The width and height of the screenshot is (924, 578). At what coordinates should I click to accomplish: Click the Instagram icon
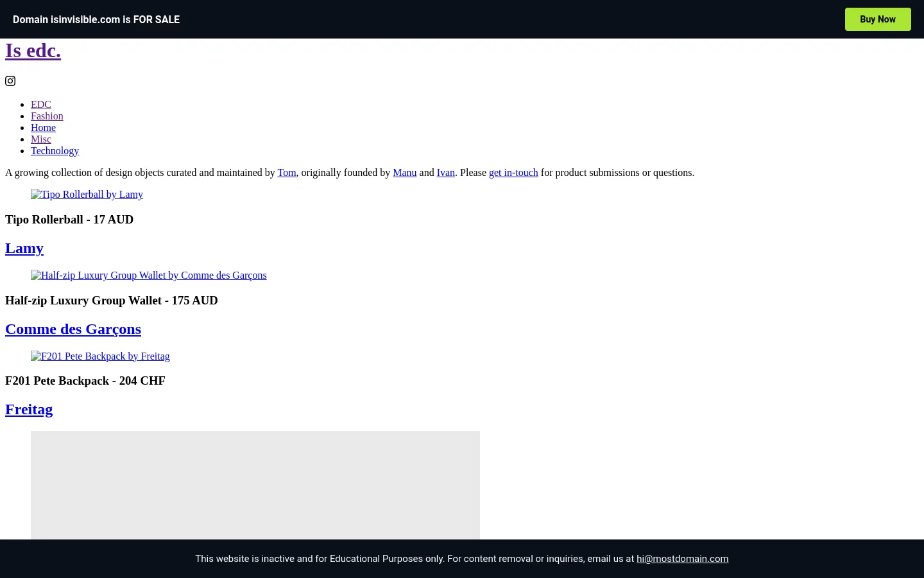coord(10,81)
